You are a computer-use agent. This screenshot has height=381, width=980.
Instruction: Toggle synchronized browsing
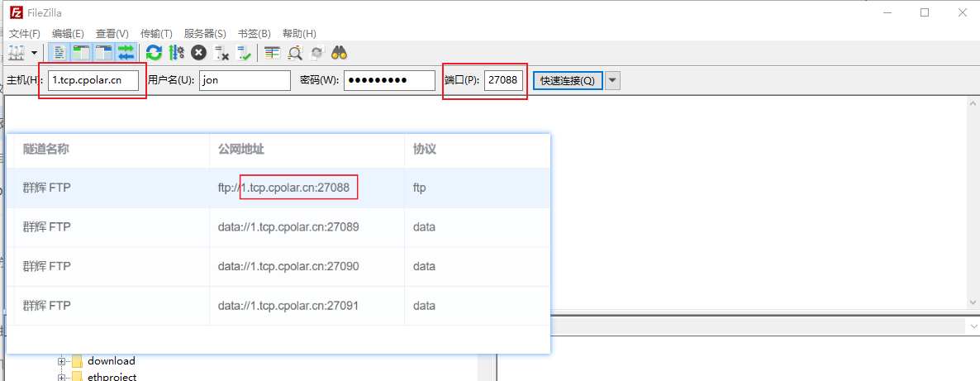(316, 53)
